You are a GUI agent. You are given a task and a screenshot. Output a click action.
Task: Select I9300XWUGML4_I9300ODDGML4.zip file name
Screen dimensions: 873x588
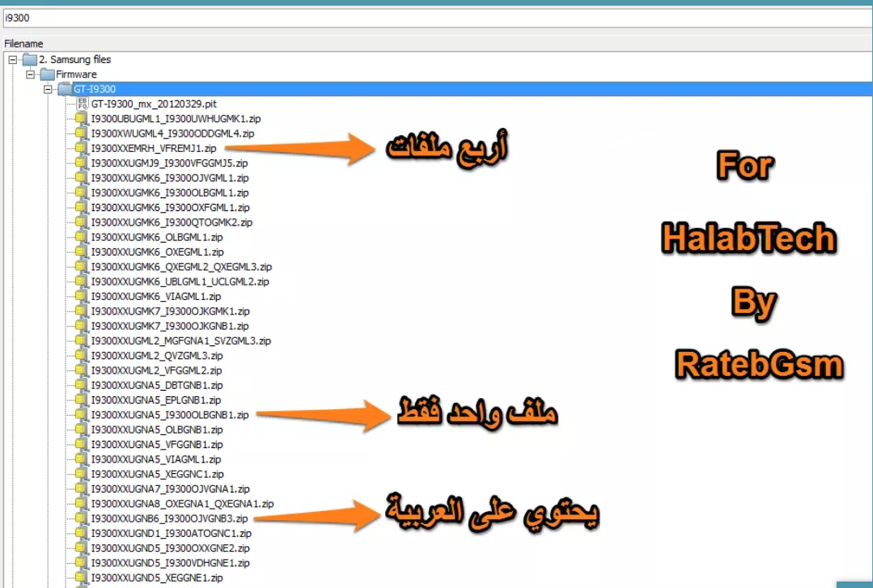tap(172, 133)
